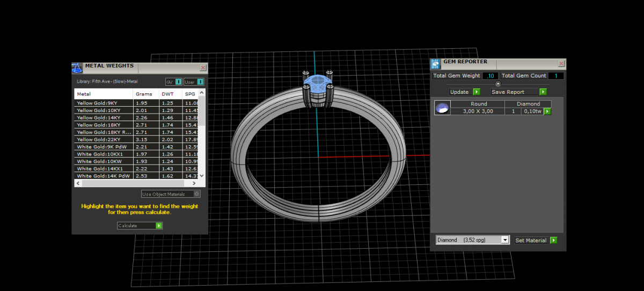This screenshot has width=644, height=291.
Task: Click the Gem Reporter panel icon
Action: 435,63
